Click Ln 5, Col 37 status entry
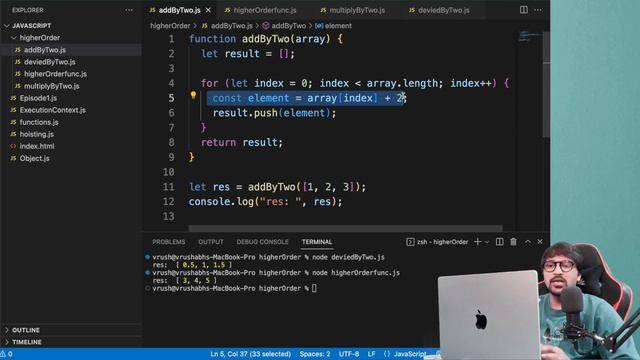 pos(251,354)
